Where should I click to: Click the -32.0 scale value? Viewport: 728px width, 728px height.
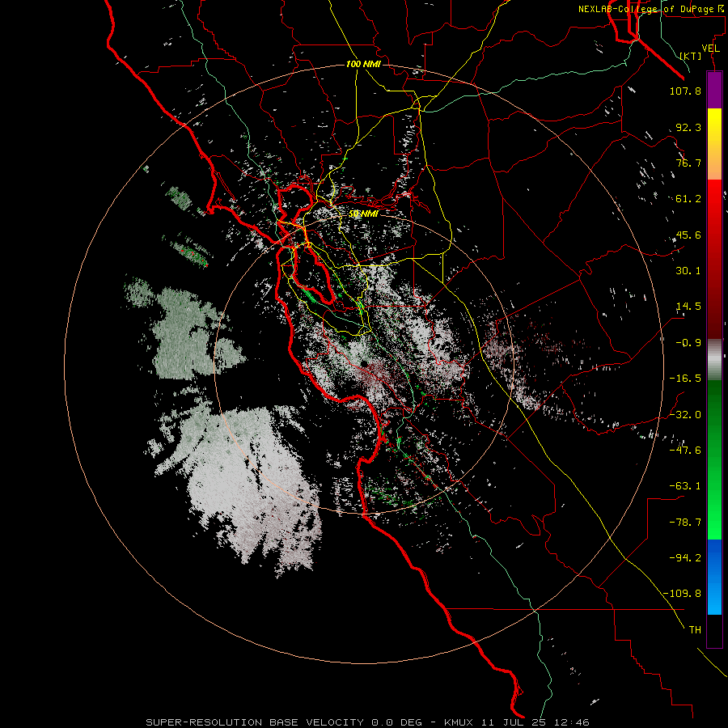(685, 414)
